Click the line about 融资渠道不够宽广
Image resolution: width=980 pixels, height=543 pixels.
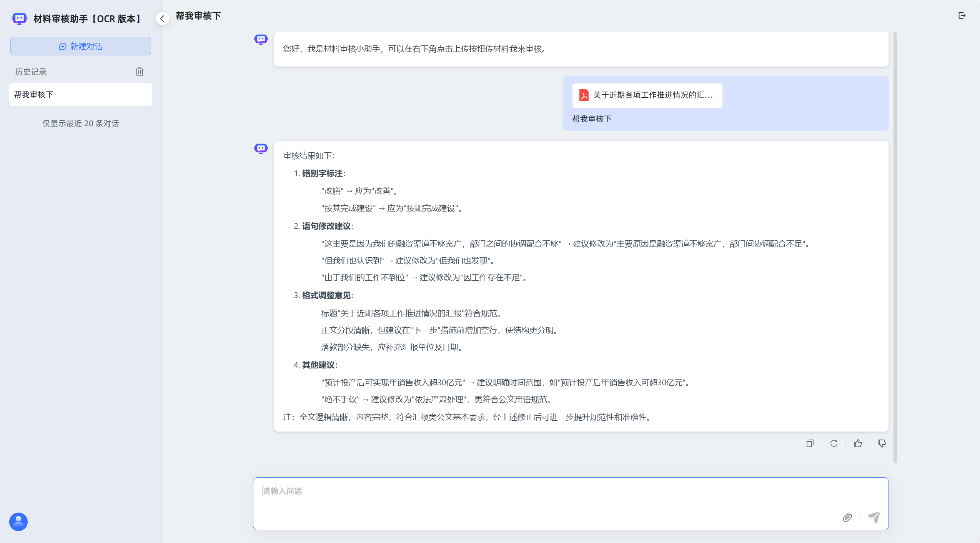566,244
